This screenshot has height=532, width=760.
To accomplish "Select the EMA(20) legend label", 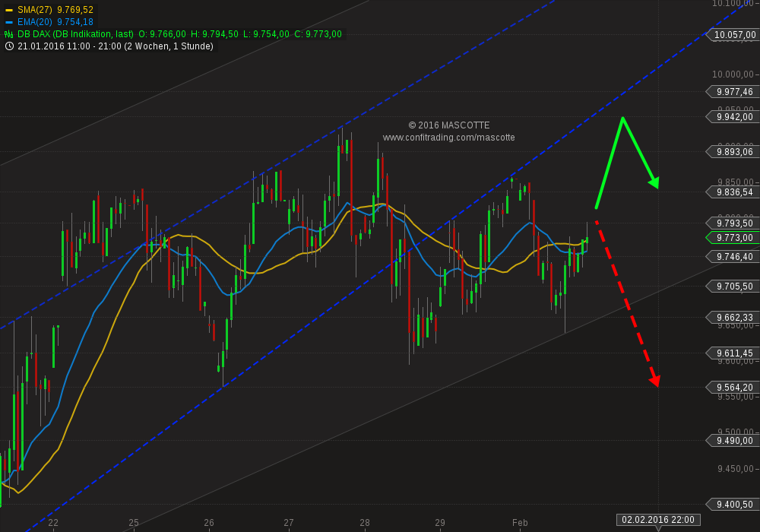I will [35, 22].
